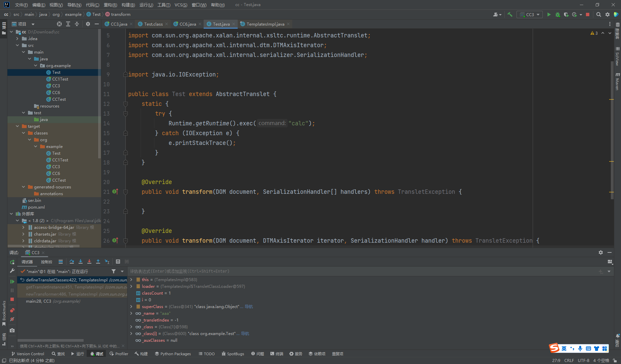Image resolution: width=621 pixels, height=364 pixels.
Task: Switch to the TemplatesImpl.java editor tab
Action: pyautogui.click(x=265, y=24)
